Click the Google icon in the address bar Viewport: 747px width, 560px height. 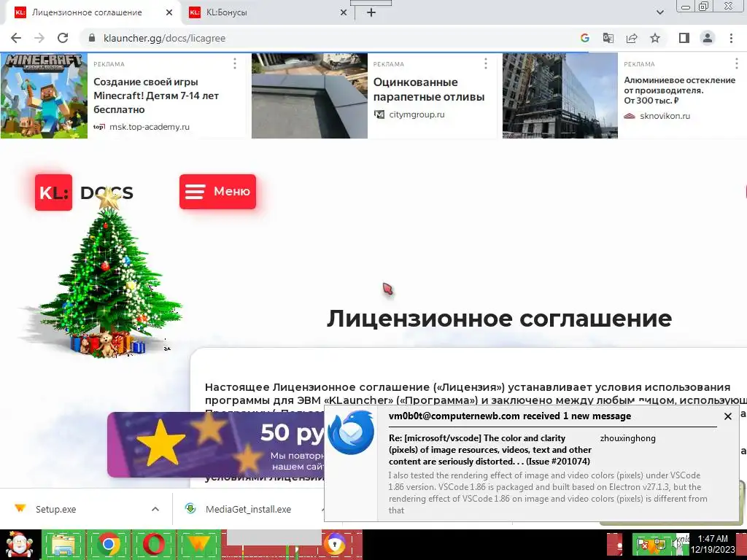(584, 38)
